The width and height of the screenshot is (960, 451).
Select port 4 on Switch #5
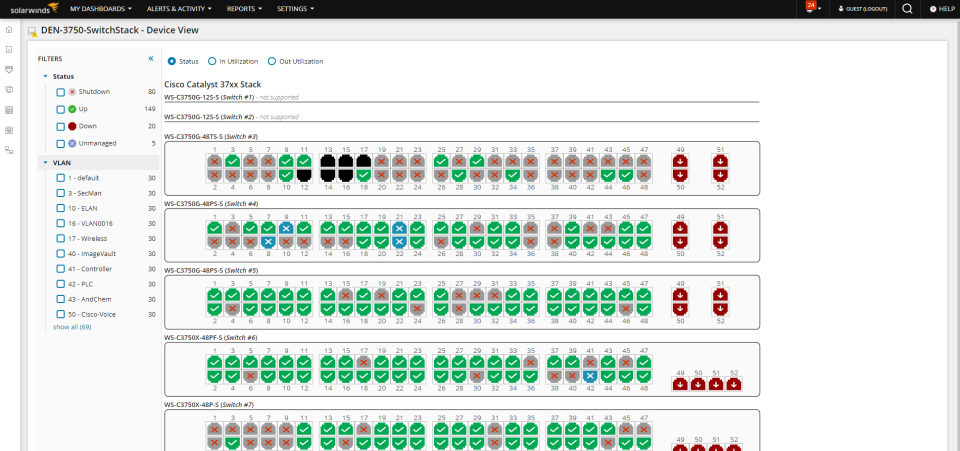pos(232,308)
